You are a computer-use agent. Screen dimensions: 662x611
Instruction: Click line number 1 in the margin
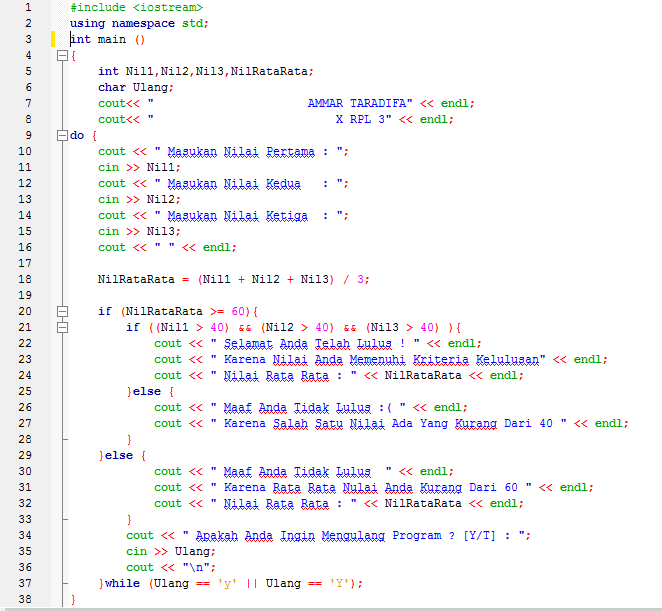pos(28,7)
